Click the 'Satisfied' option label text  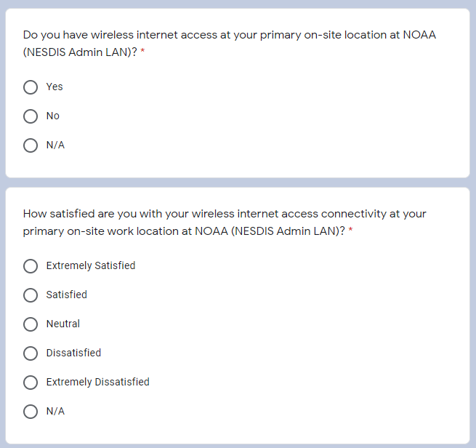pos(67,295)
